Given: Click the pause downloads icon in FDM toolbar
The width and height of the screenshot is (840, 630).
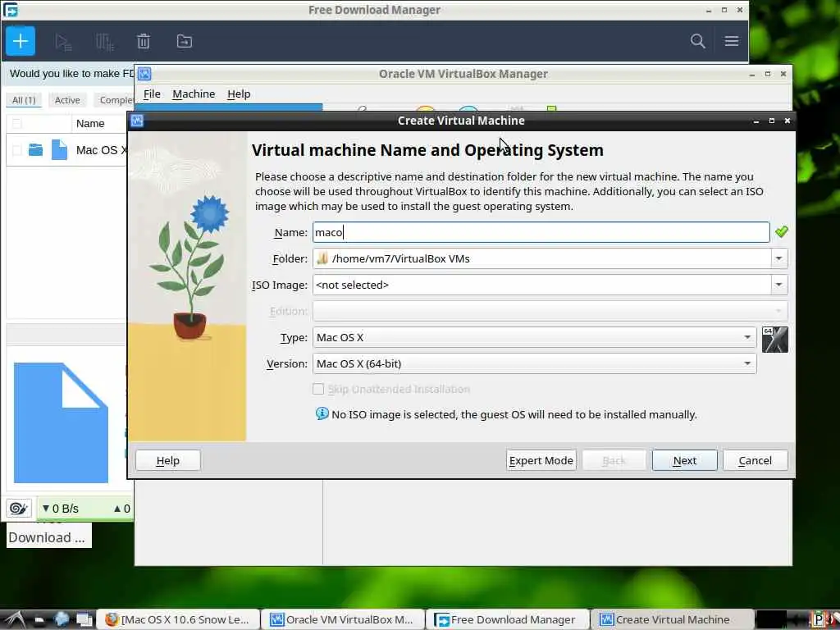Looking at the screenshot, I should click(104, 42).
